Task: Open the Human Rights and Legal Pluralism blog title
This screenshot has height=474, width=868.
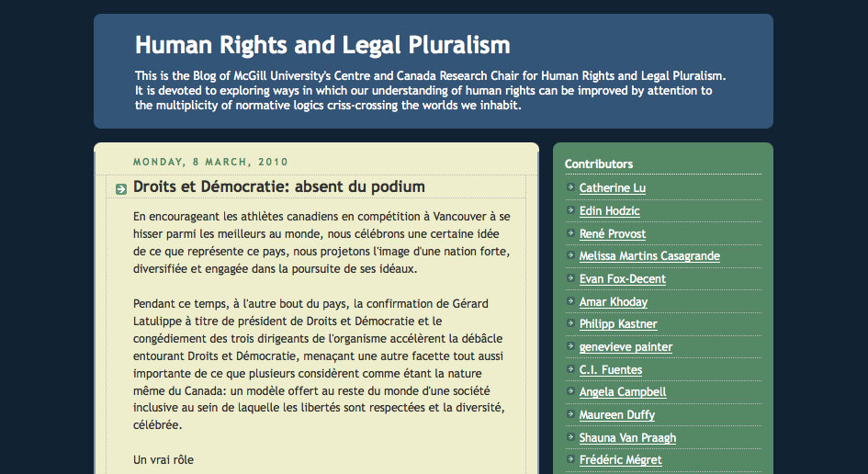Action: pos(322,45)
